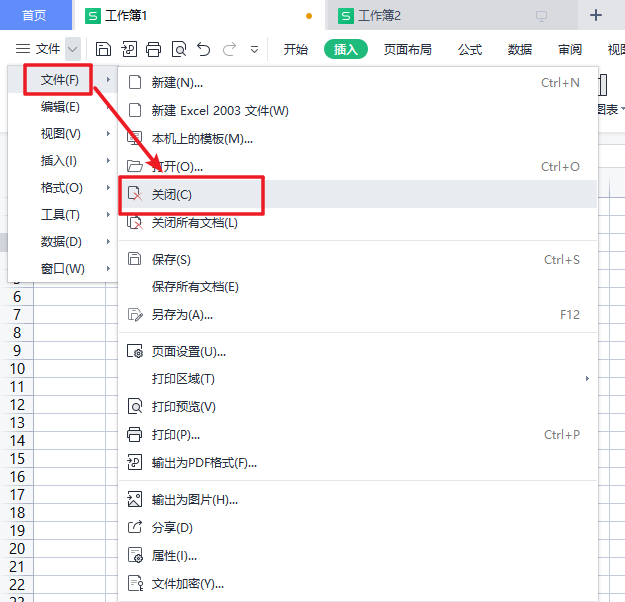Click the Redo arrow icon
This screenshot has width=625, height=602.
coord(229,49)
